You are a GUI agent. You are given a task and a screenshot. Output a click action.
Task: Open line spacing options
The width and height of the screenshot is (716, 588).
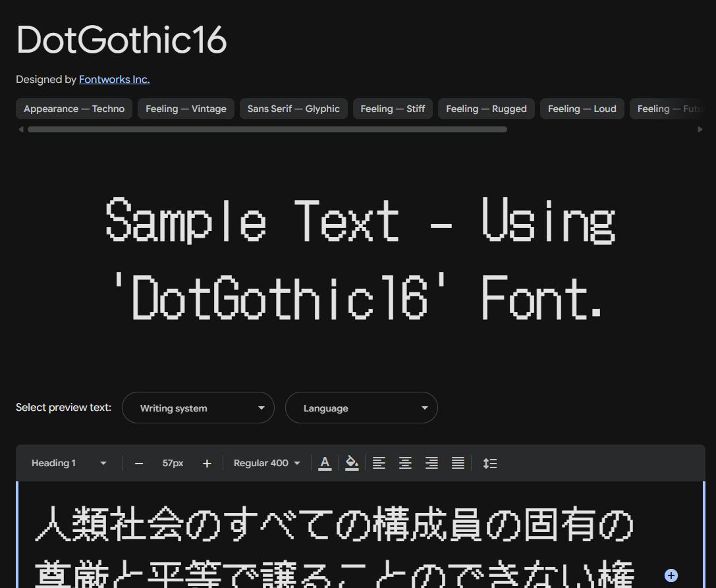pyautogui.click(x=490, y=464)
